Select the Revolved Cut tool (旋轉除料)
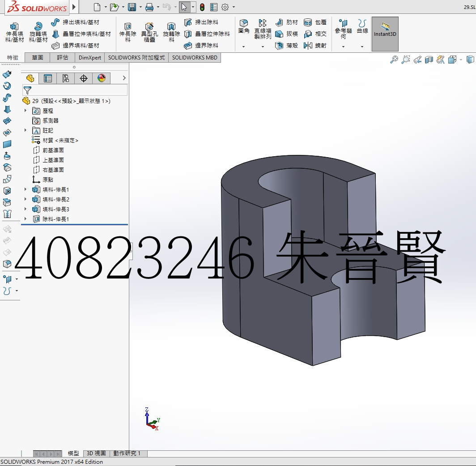476x466 pixels. [171, 32]
